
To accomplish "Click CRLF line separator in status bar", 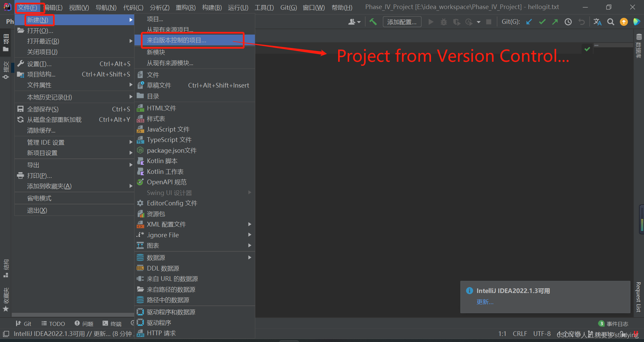I will (520, 334).
